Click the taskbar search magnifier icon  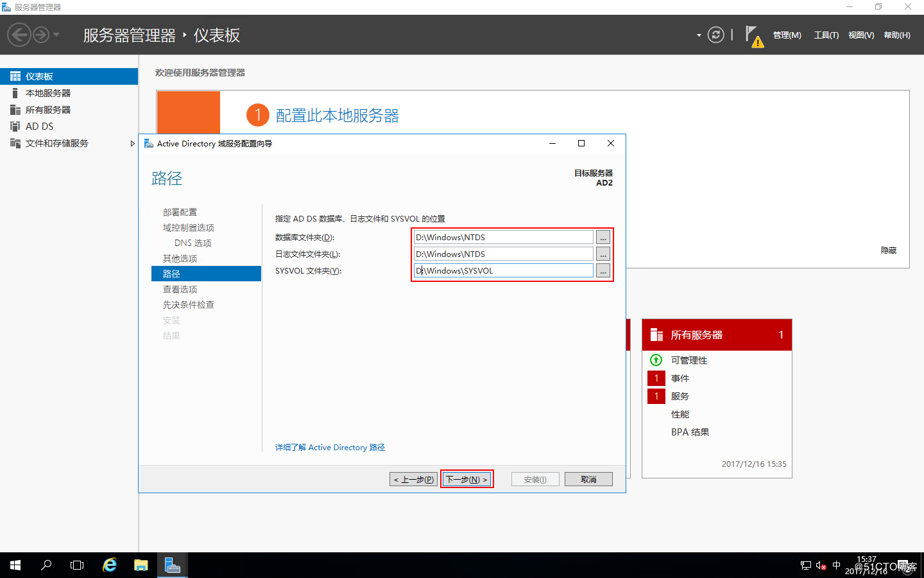tap(46, 565)
